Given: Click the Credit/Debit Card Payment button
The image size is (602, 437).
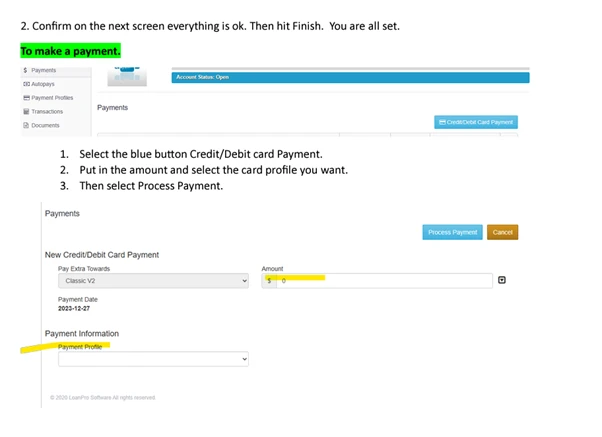Looking at the screenshot, I should (476, 122).
